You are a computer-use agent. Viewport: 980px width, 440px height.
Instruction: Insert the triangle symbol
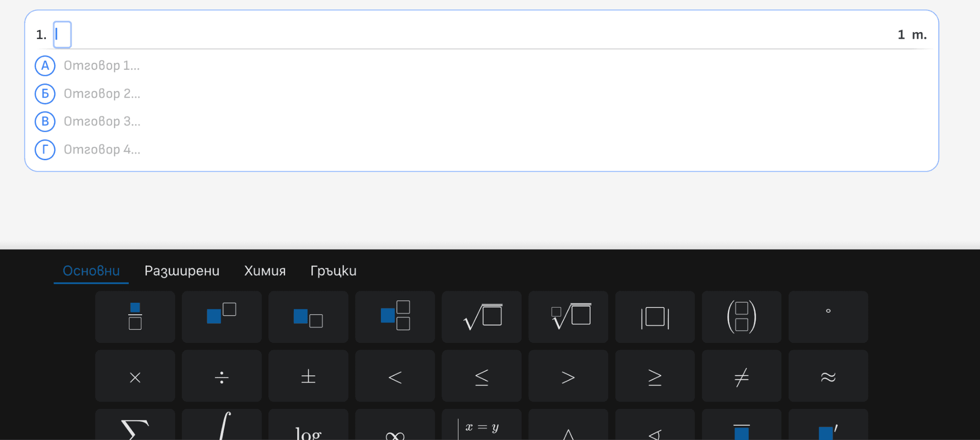coord(568,425)
